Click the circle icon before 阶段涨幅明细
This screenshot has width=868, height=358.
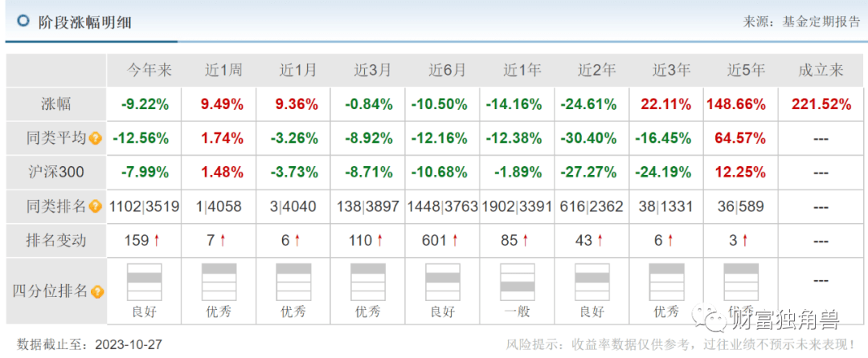[24, 21]
